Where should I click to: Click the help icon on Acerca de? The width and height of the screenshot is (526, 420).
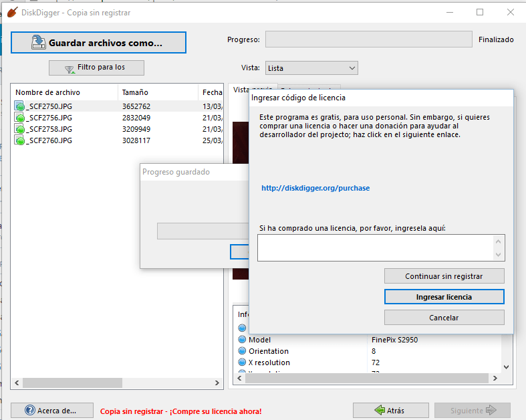point(30,410)
